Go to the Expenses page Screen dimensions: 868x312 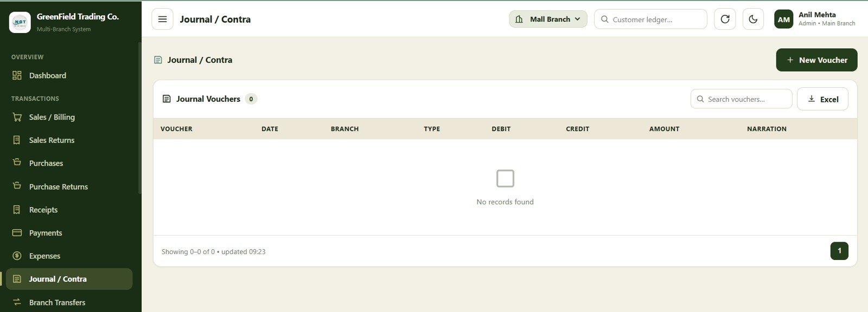[x=69, y=256]
